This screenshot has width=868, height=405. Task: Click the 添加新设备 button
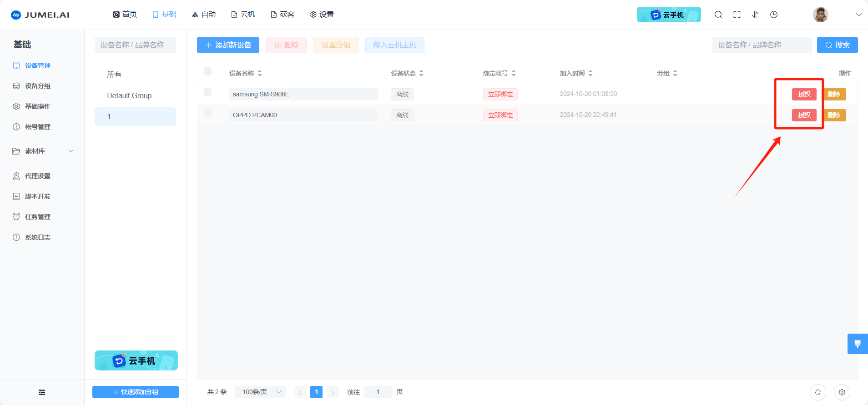point(228,45)
